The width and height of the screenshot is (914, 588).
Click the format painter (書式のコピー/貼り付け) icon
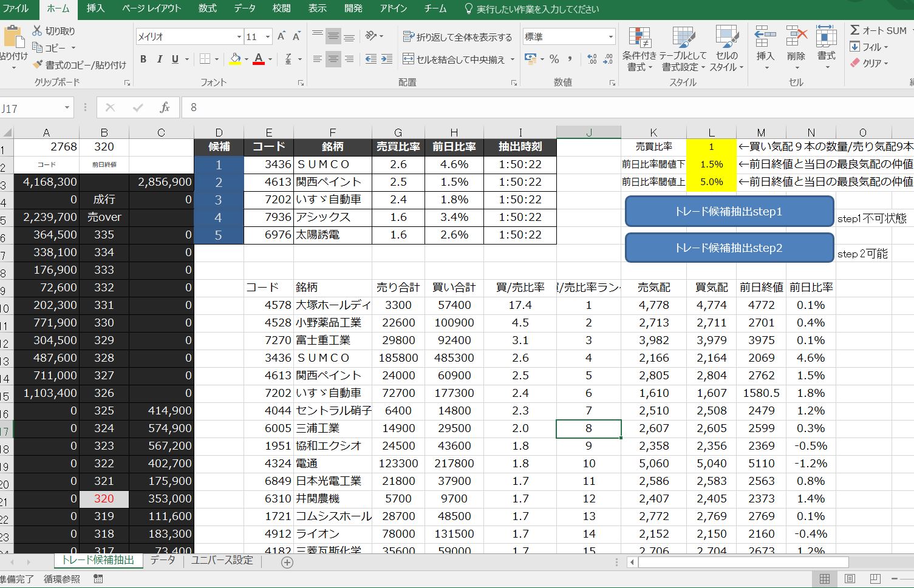tap(38, 64)
